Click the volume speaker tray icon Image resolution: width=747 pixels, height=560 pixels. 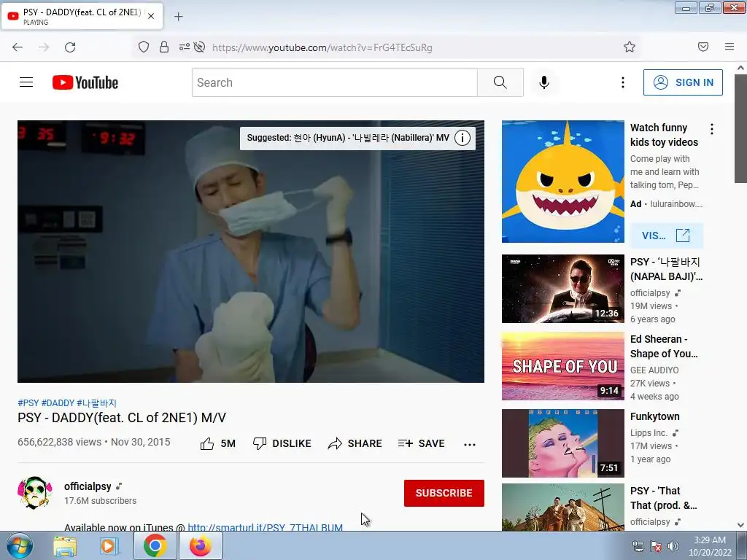(x=673, y=546)
